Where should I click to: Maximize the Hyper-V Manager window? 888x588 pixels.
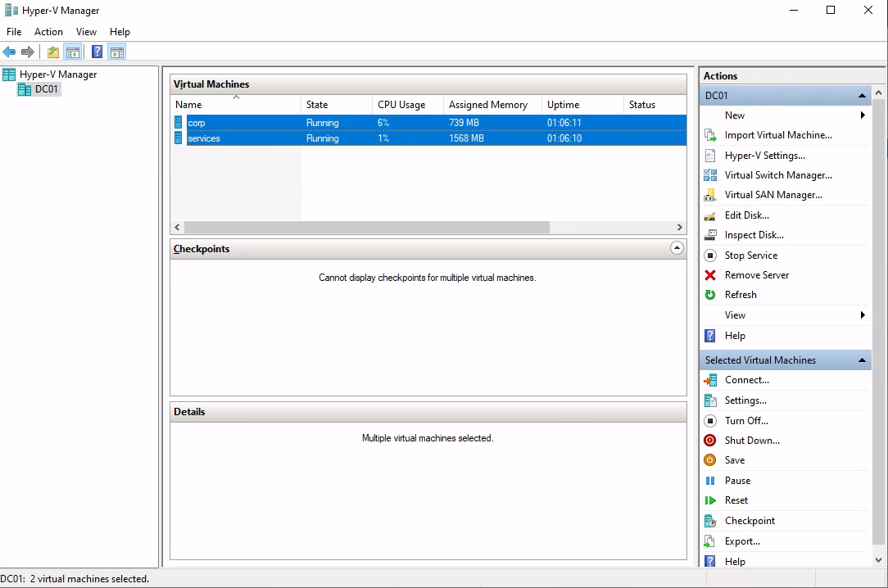[831, 10]
